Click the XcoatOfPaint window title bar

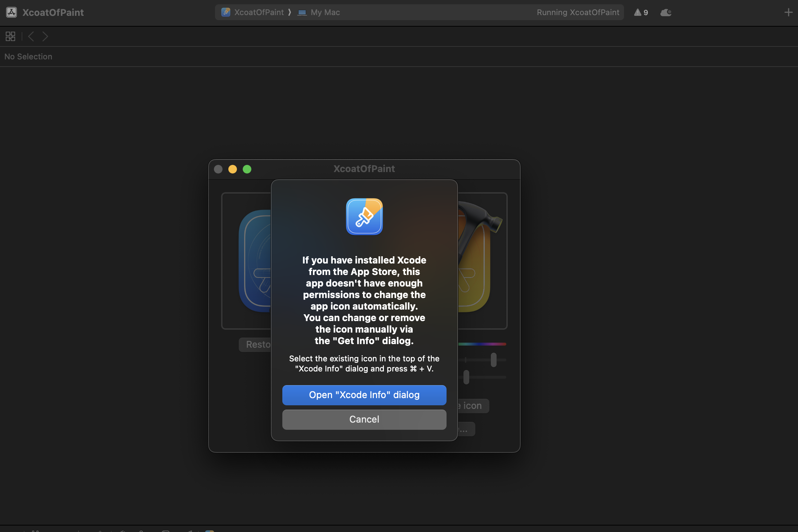(364, 169)
